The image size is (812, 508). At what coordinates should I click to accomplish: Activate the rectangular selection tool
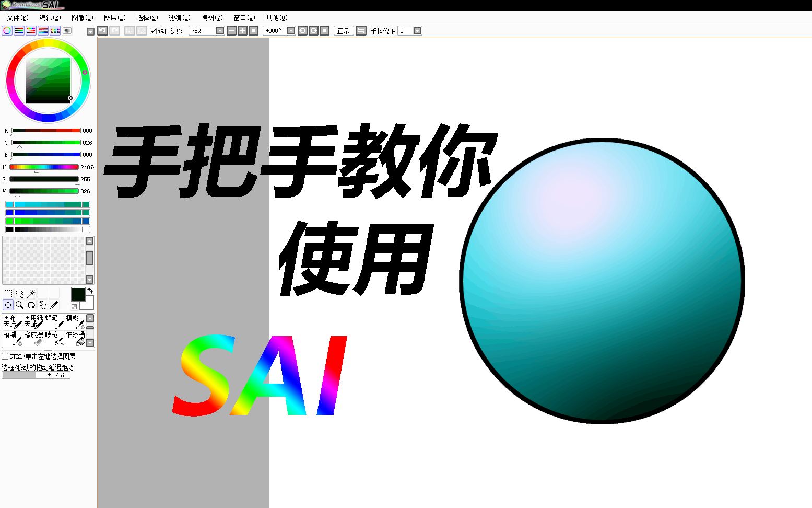pyautogui.click(x=8, y=293)
